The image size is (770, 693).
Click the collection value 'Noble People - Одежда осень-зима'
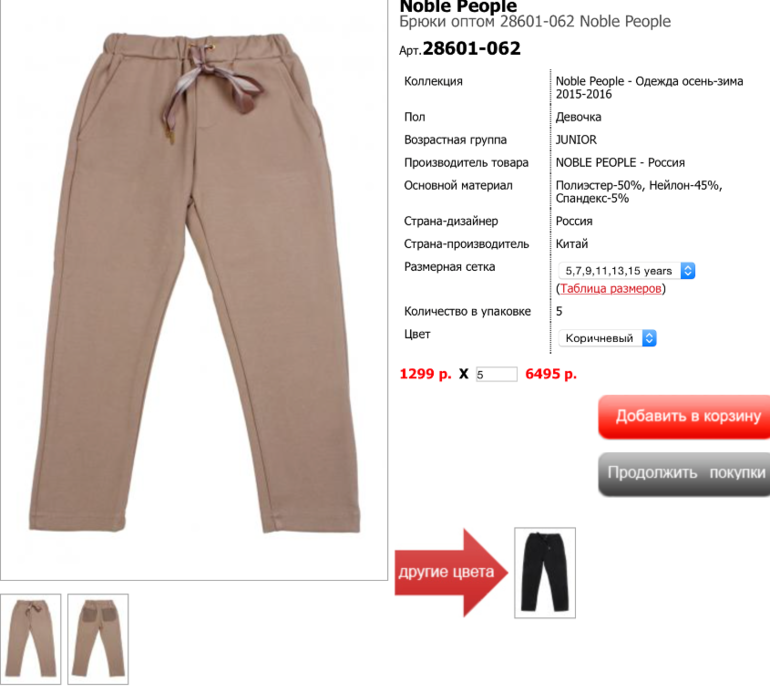[x=649, y=81]
